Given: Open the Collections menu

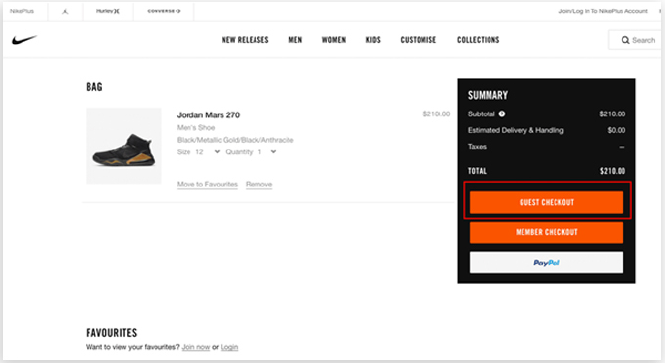Looking at the screenshot, I should click(478, 40).
